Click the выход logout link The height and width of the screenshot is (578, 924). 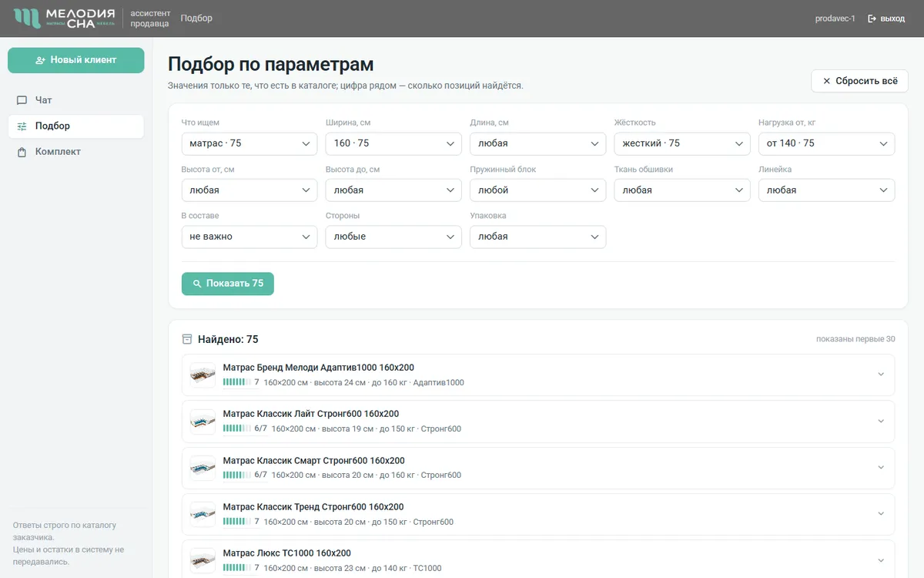pyautogui.click(x=886, y=18)
